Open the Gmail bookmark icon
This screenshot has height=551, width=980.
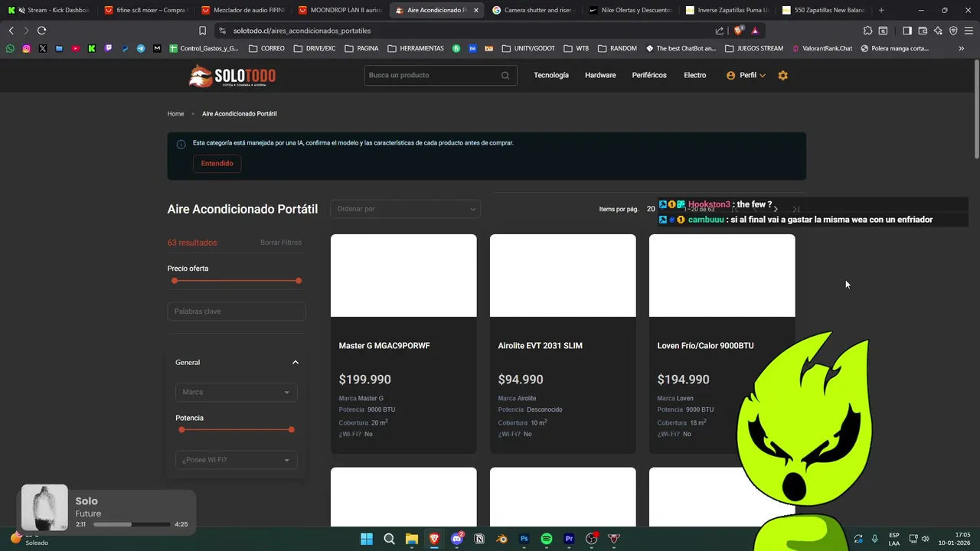click(x=157, y=48)
